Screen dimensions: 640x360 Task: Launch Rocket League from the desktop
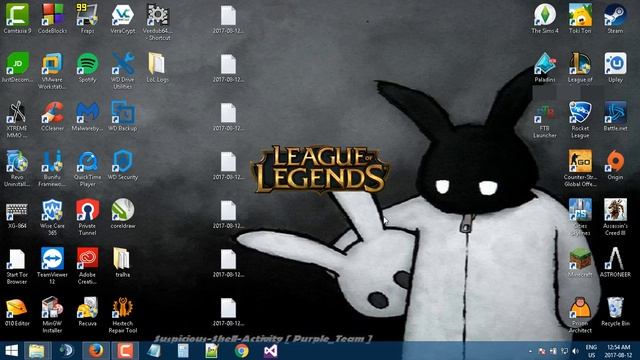(580, 120)
